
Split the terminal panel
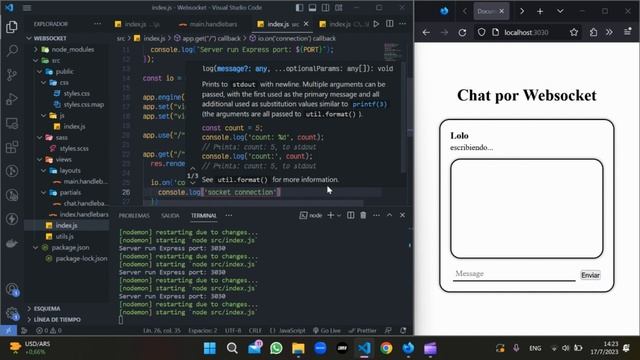click(x=351, y=215)
